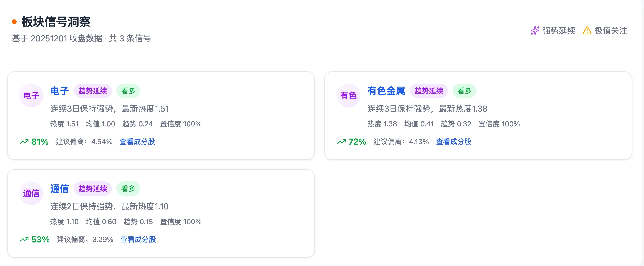Click the warning triangle icon beside 极值关注
Screen dimensions: 644x266
point(587,31)
